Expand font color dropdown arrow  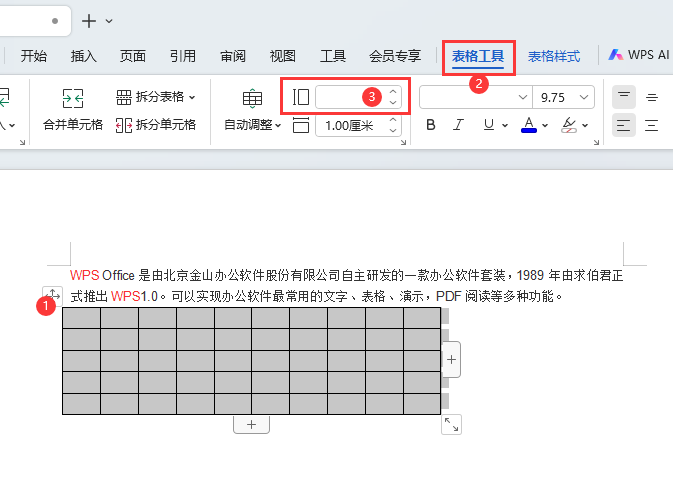[545, 125]
